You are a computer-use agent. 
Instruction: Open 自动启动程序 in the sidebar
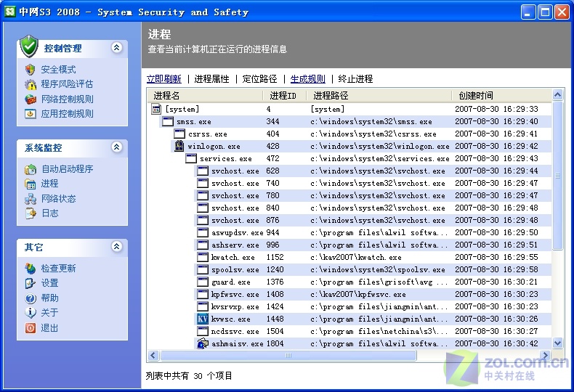pyautogui.click(x=68, y=169)
